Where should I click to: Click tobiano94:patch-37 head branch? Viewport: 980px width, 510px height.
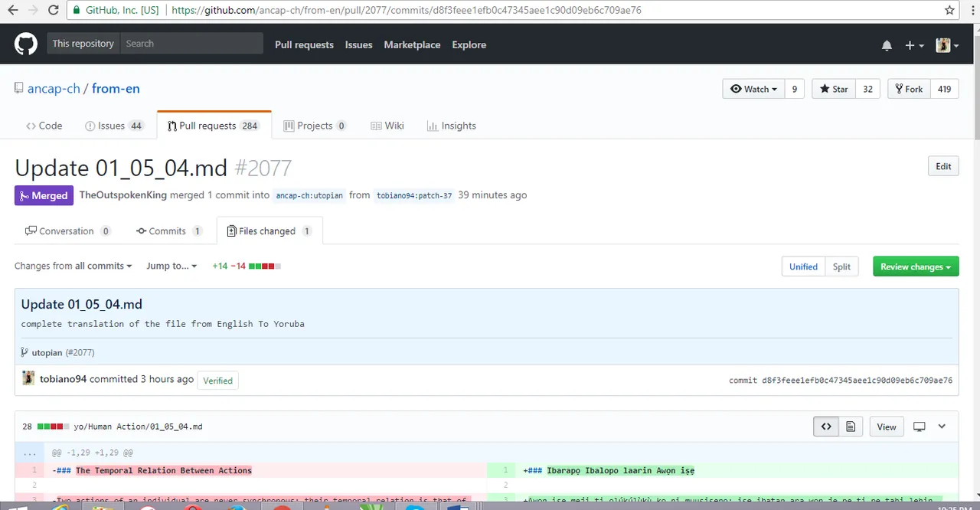pyautogui.click(x=414, y=195)
